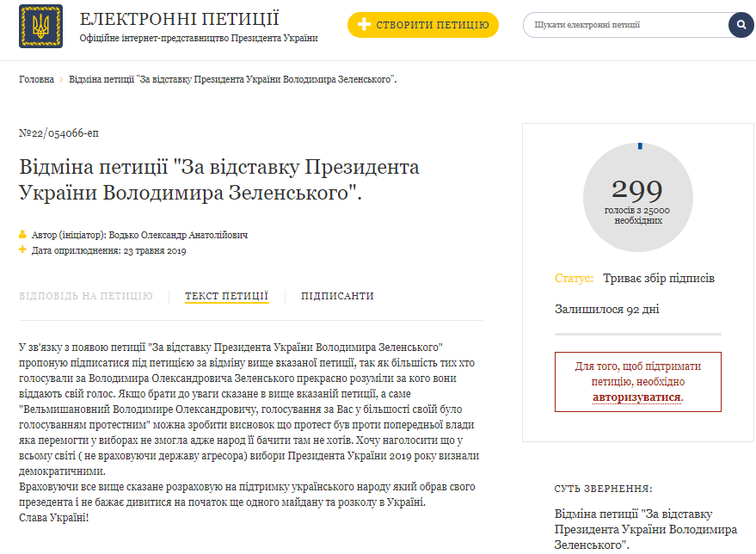
Task: Click the plus icon beside publication date
Action: [x=23, y=250]
